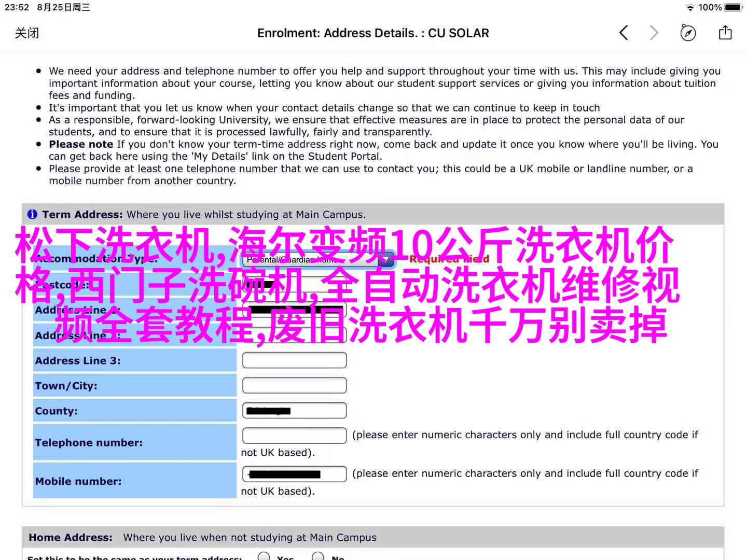This screenshot has height=560, width=747.
Task: Click the 'Mobile number:' label
Action: point(78,481)
